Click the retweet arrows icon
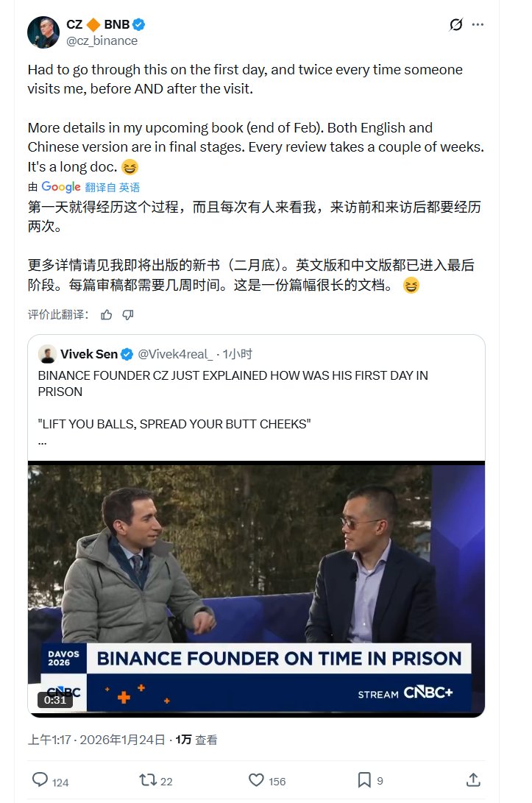532x803 pixels. [147, 780]
